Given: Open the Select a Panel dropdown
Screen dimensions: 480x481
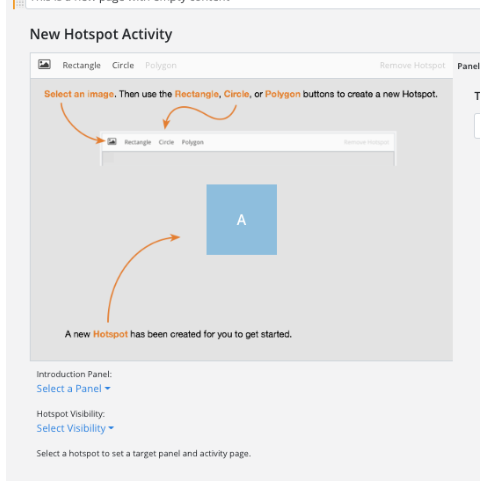Looking at the screenshot, I should coord(73,389).
